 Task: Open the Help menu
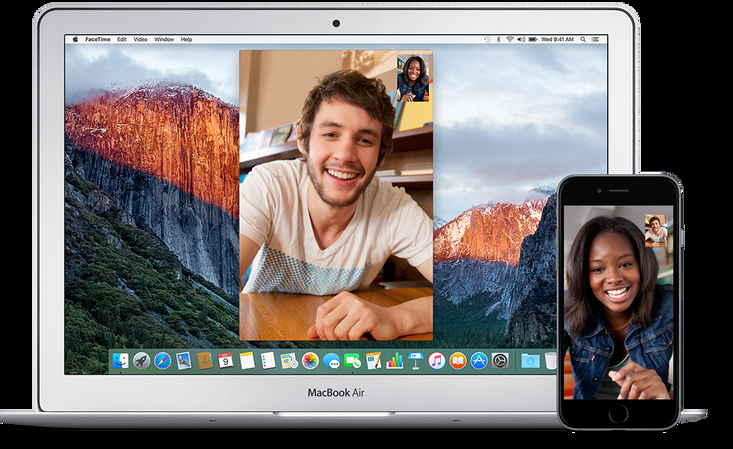187,39
